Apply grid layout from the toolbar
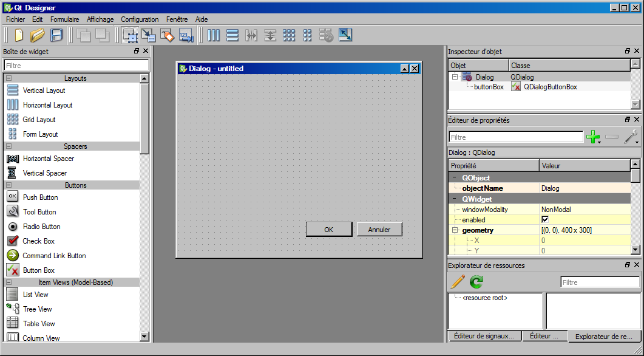The height and width of the screenshot is (356, 644). tap(289, 35)
